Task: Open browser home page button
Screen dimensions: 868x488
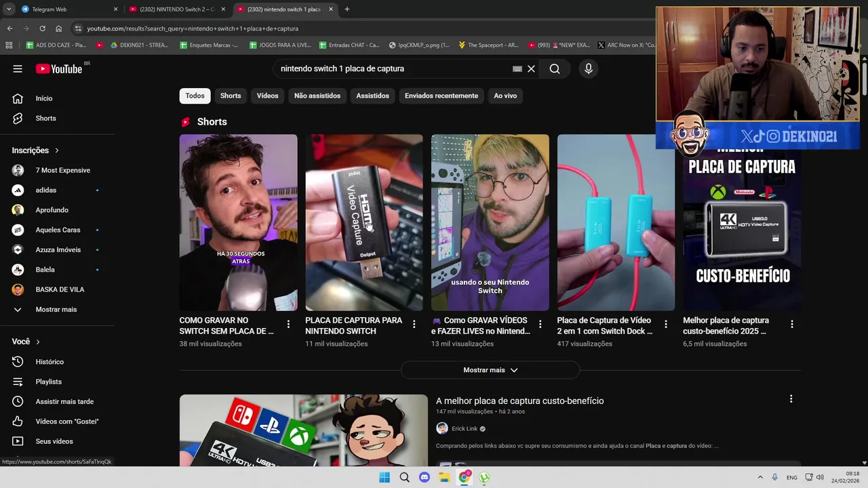Action: (59, 28)
